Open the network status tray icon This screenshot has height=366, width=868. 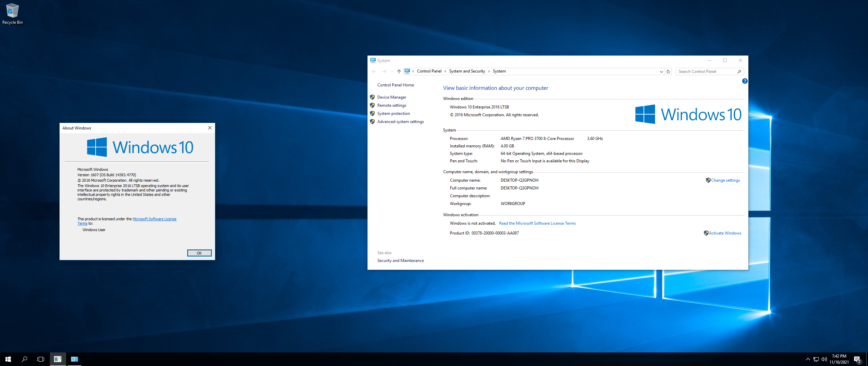(816, 359)
